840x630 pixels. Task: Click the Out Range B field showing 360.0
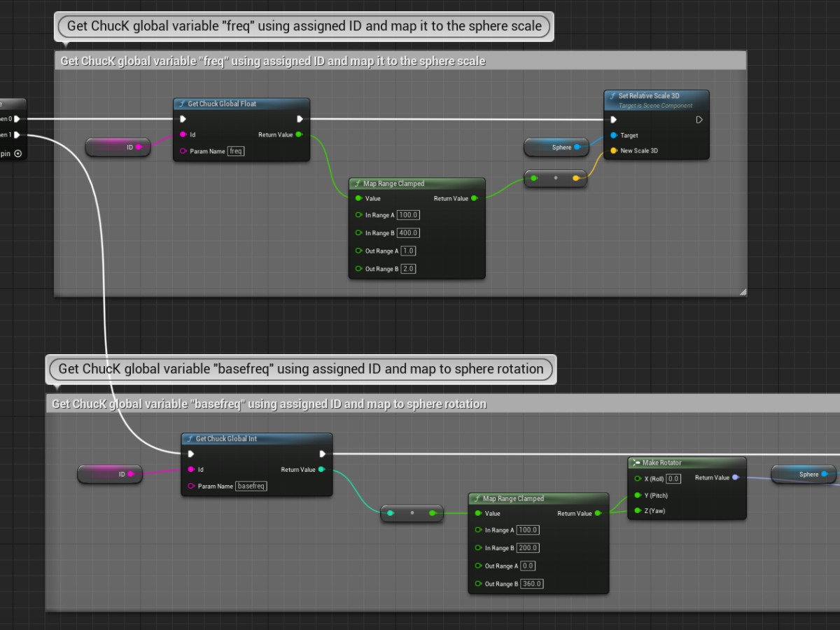pos(532,584)
